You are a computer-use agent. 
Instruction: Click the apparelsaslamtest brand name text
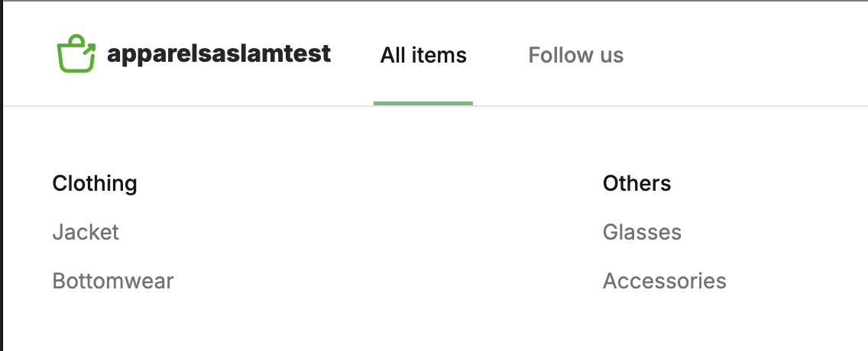[219, 54]
